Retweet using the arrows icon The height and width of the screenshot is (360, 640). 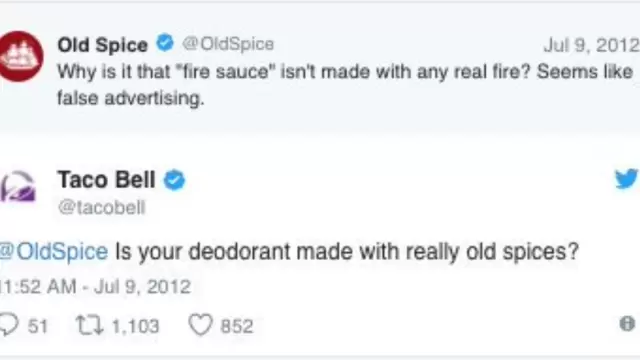tap(90, 325)
